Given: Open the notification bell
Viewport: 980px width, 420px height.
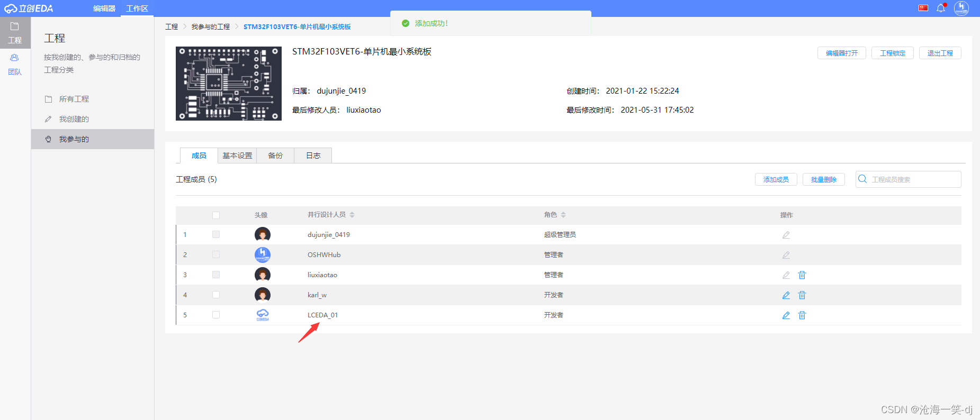Looking at the screenshot, I should pos(941,8).
